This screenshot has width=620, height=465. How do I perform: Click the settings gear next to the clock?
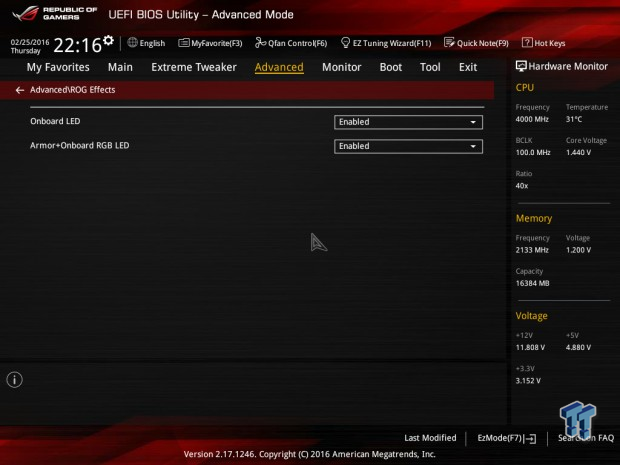(x=108, y=40)
